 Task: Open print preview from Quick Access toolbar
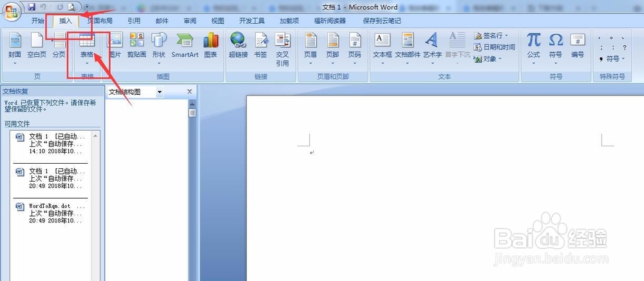[x=72, y=6]
